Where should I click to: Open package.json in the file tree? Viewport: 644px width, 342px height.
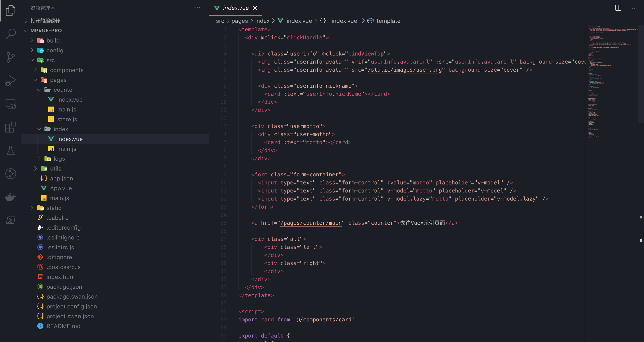click(64, 287)
